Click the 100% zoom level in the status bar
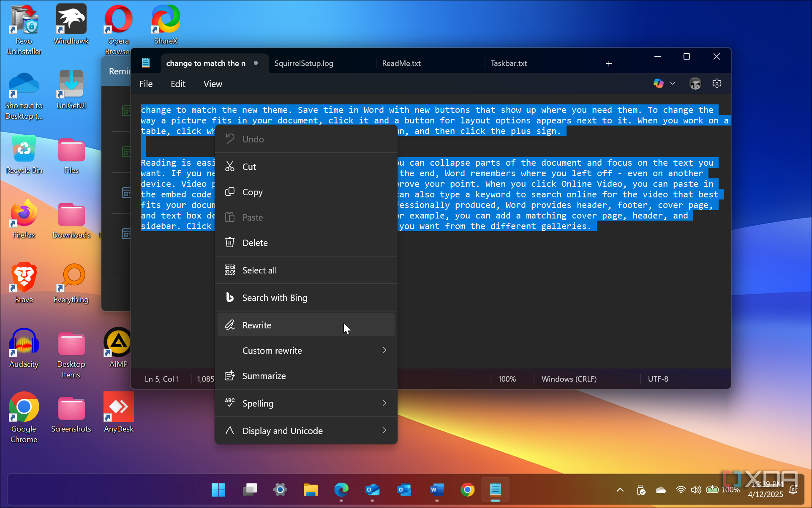This screenshot has width=812, height=508. click(507, 379)
